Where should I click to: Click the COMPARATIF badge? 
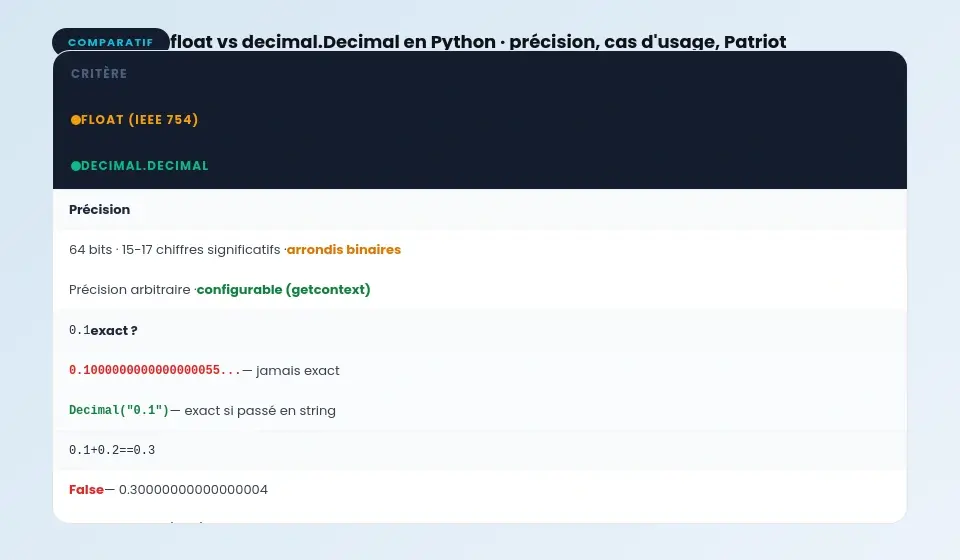pyautogui.click(x=111, y=40)
